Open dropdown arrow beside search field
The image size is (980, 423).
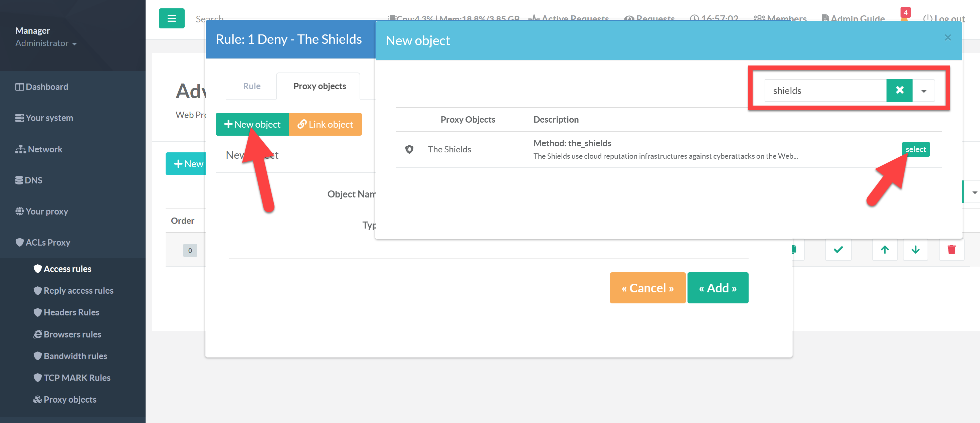(x=923, y=91)
